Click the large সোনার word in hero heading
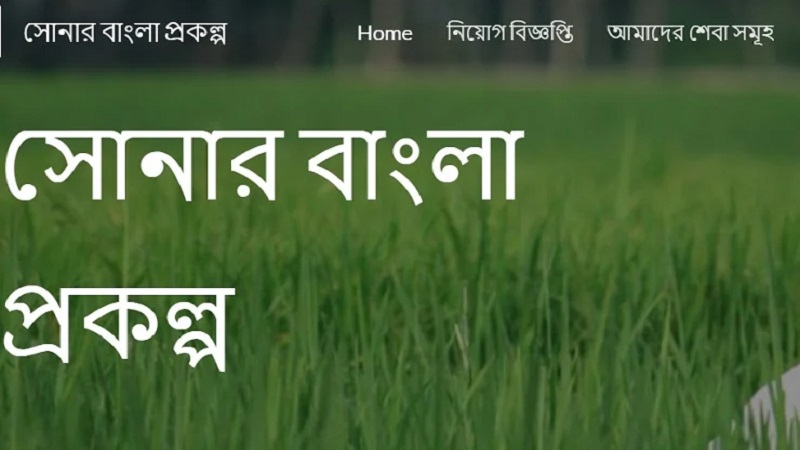This screenshot has width=800, height=450. 143,166
